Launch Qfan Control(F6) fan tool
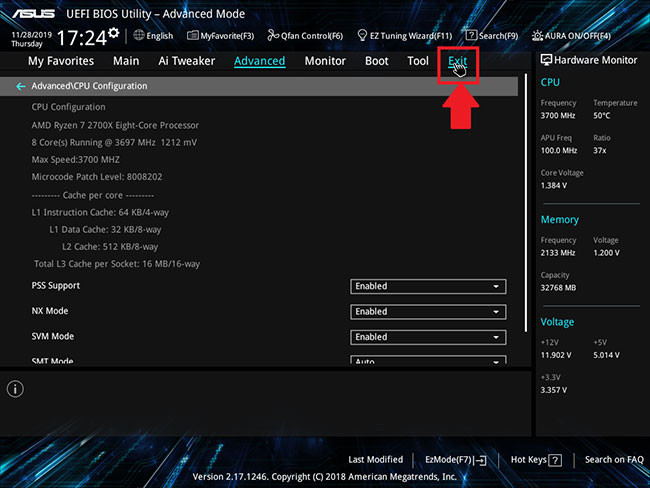 [308, 36]
